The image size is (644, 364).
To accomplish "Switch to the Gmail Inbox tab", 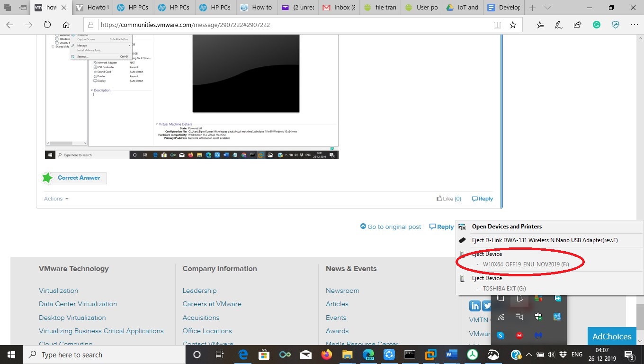I will tap(338, 8).
